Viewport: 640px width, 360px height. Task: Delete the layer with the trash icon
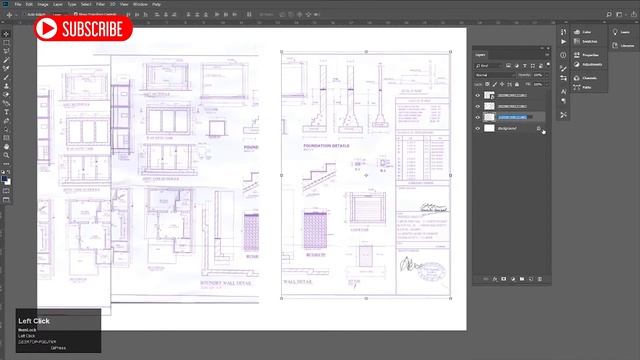coord(540,279)
